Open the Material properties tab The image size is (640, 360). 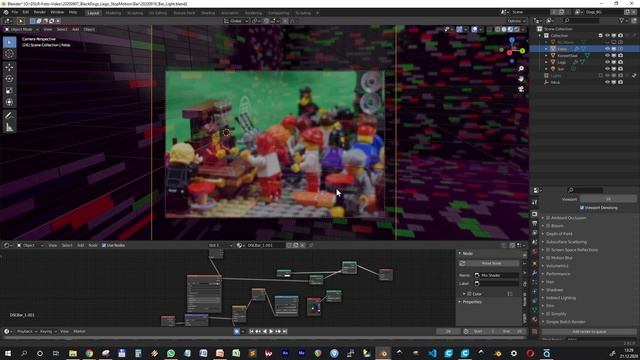tap(535, 319)
